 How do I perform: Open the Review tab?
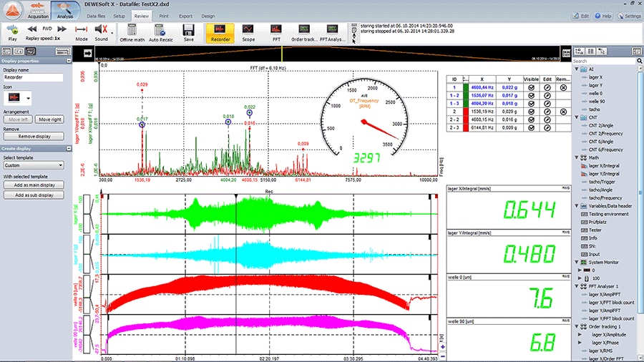[x=141, y=16]
